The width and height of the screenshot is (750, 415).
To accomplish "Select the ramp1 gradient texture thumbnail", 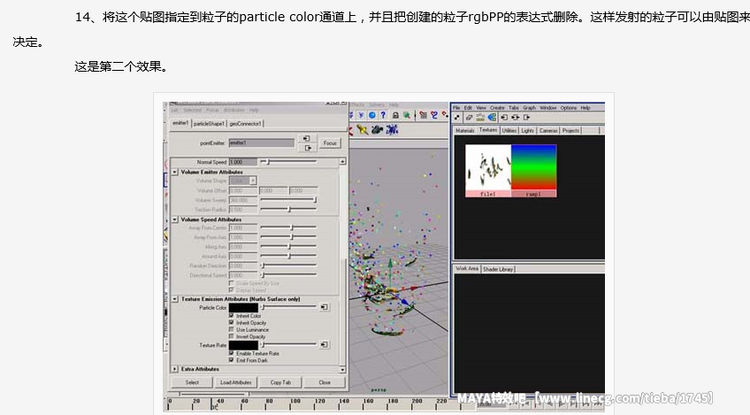I will [533, 171].
